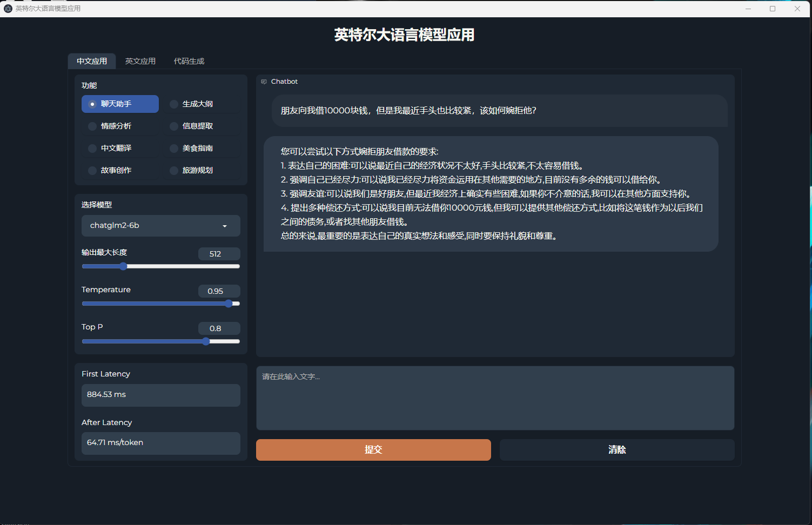Viewport: 812px width, 525px height.
Task: Click the 选择模型 label
Action: (x=97, y=205)
